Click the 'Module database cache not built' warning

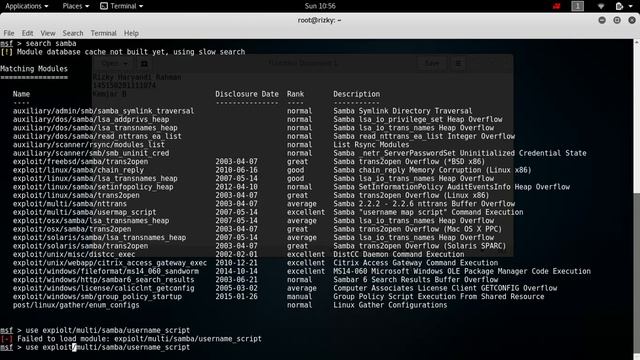122,52
